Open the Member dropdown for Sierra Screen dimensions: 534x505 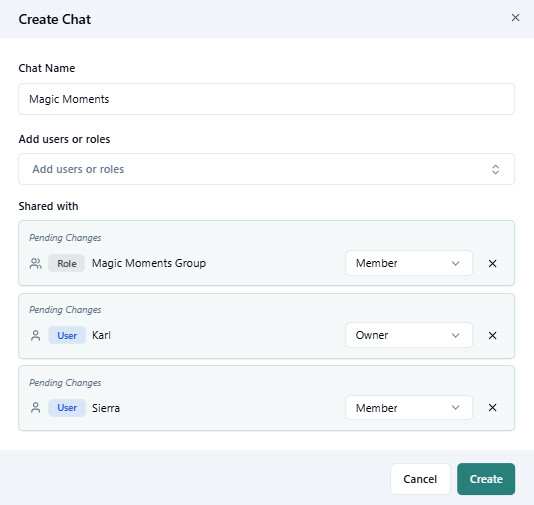[x=409, y=408]
